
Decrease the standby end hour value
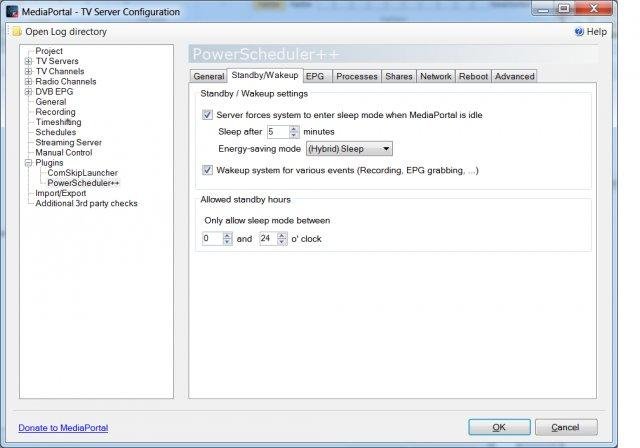click(282, 242)
